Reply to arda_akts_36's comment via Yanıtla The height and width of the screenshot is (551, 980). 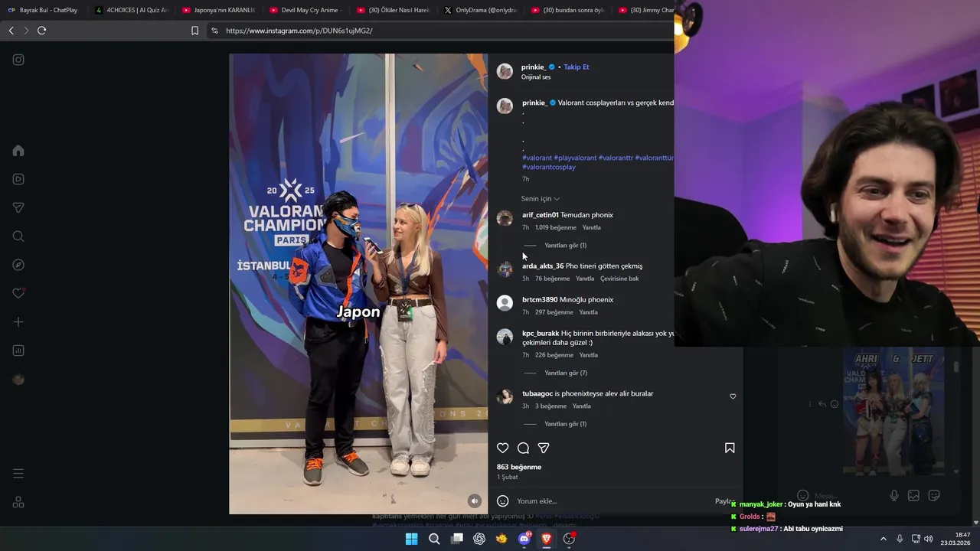coord(585,279)
